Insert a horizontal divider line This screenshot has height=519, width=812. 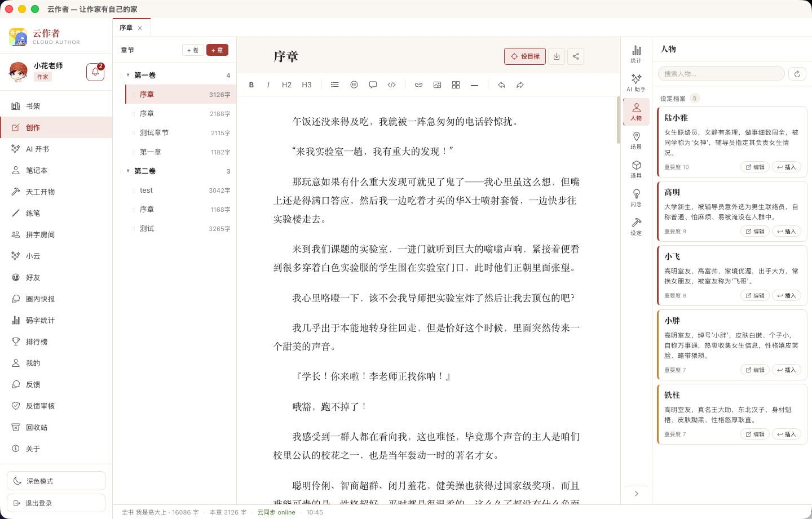coord(475,85)
